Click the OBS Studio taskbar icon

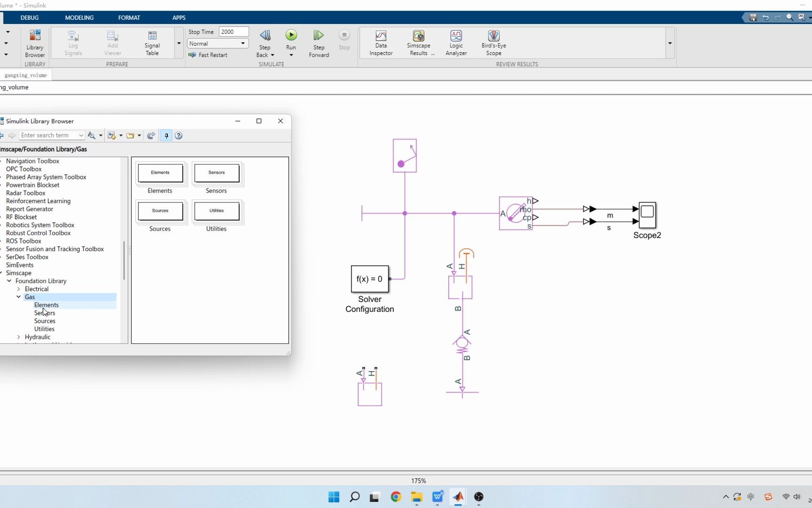pyautogui.click(x=479, y=497)
